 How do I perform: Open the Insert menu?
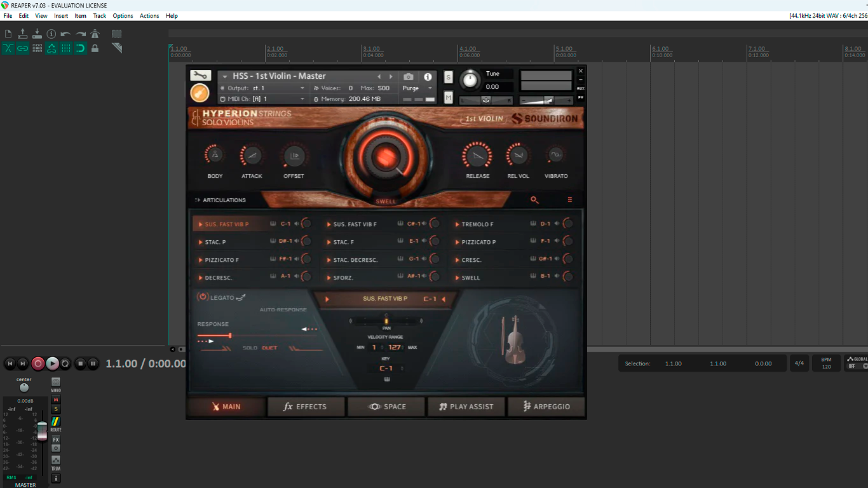click(x=61, y=16)
